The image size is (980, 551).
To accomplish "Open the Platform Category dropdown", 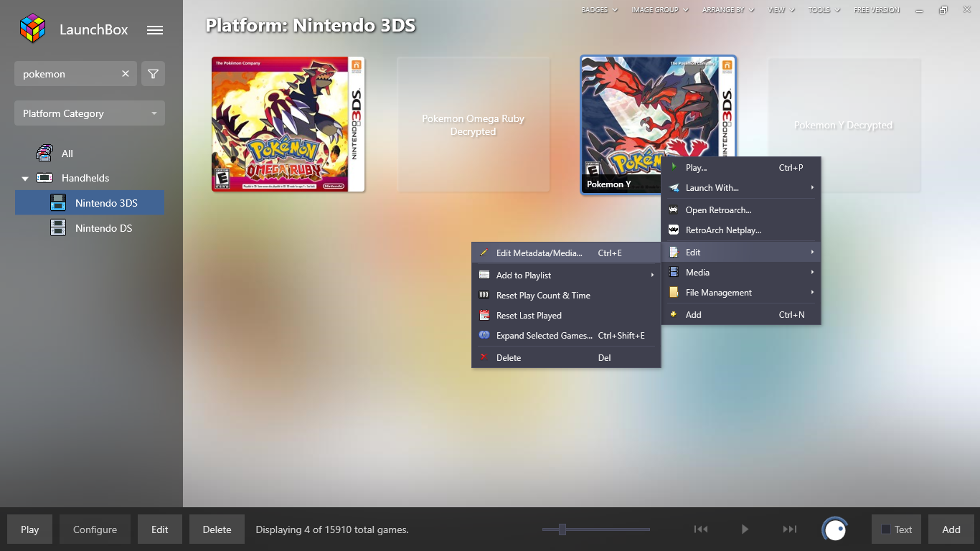I will (90, 113).
